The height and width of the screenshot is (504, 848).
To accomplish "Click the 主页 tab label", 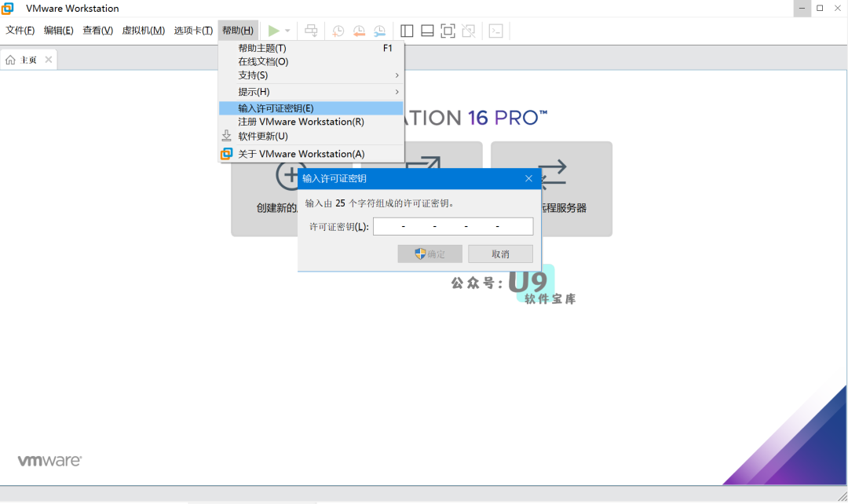I will (29, 60).
